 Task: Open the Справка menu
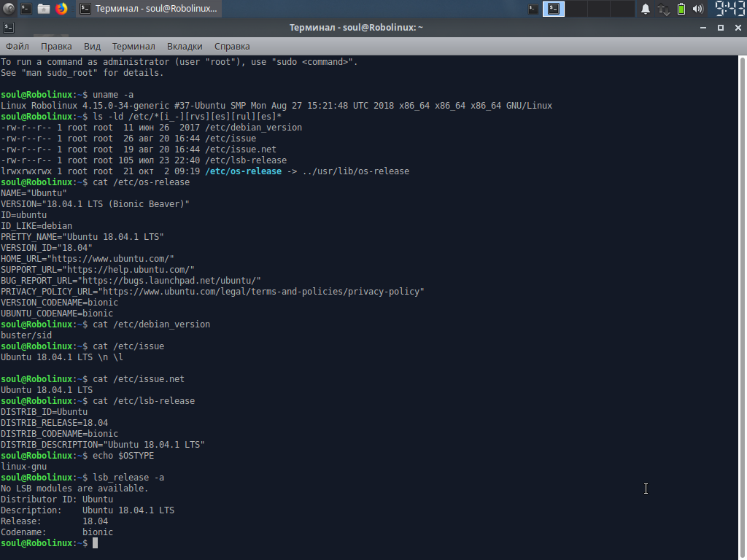(232, 46)
